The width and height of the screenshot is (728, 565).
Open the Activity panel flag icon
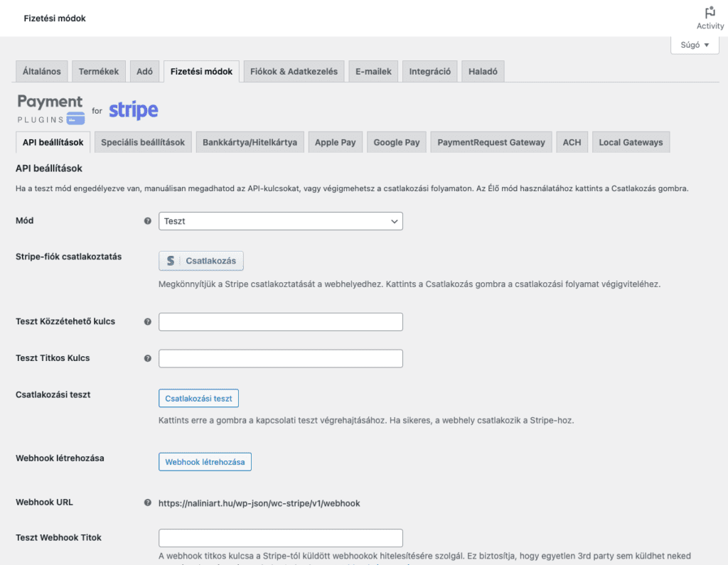click(710, 13)
